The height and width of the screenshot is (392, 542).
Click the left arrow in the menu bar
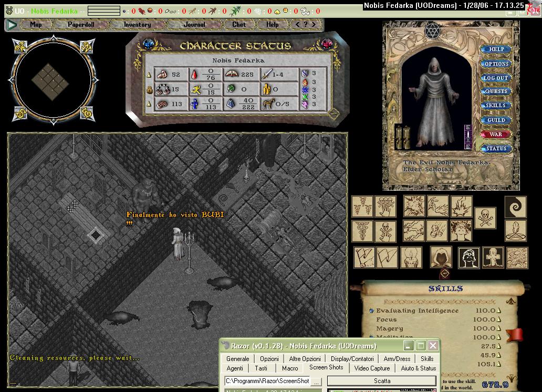tap(298, 25)
